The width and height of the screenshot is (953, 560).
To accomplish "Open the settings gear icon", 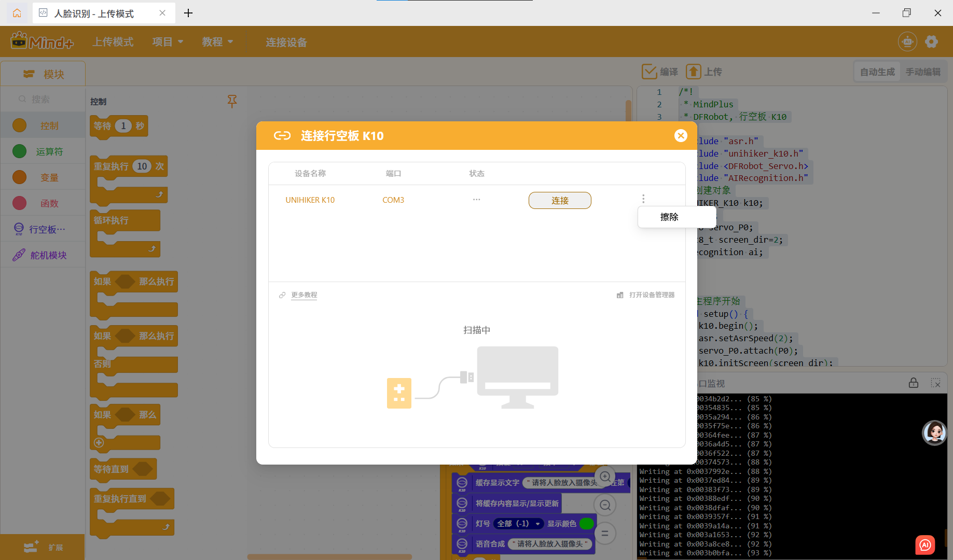I will (x=932, y=41).
